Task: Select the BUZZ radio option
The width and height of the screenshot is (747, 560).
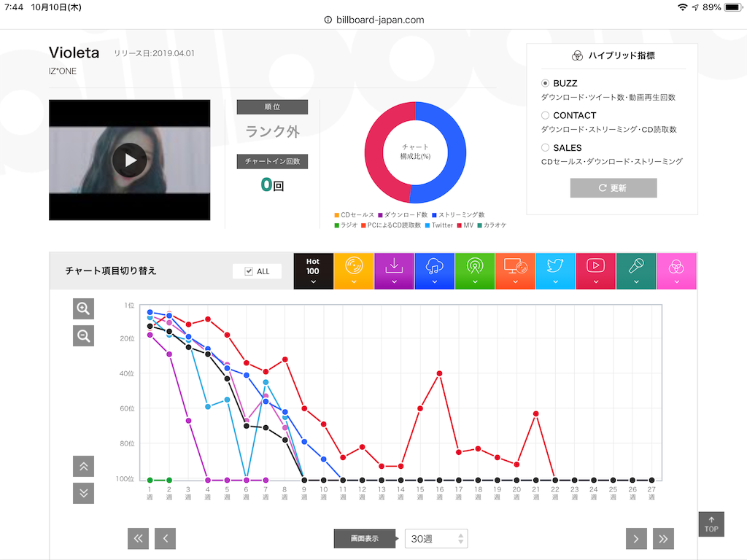Action: coord(545,83)
